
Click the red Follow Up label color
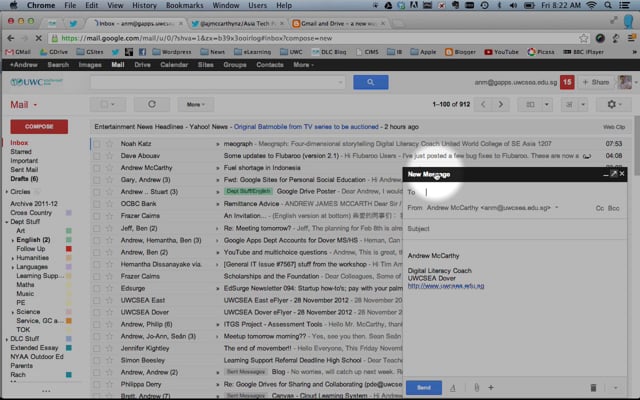pyautogui.click(x=69, y=249)
